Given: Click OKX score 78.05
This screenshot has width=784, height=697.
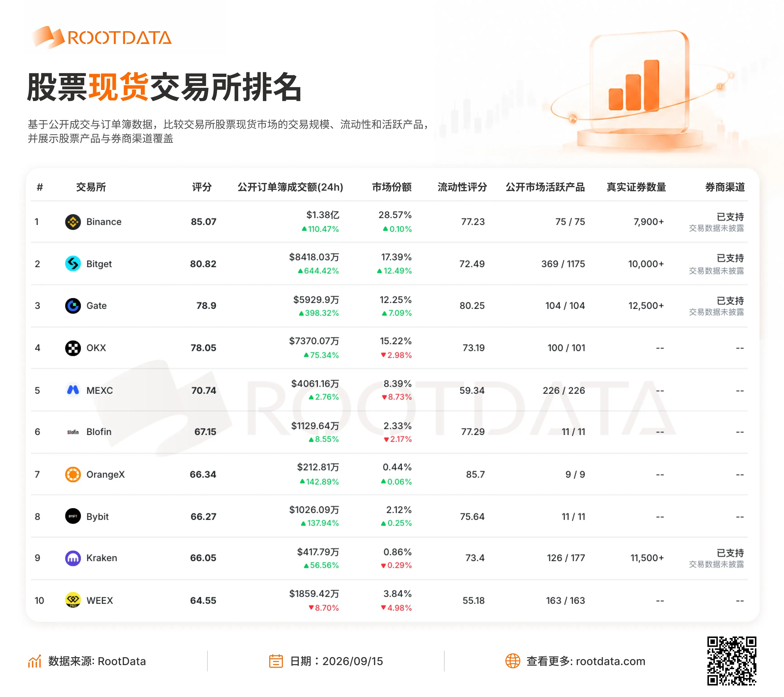Looking at the screenshot, I should click(x=204, y=348).
